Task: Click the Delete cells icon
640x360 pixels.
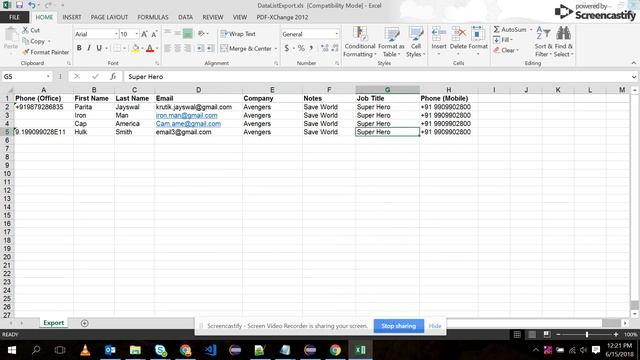Action: [x=458, y=34]
